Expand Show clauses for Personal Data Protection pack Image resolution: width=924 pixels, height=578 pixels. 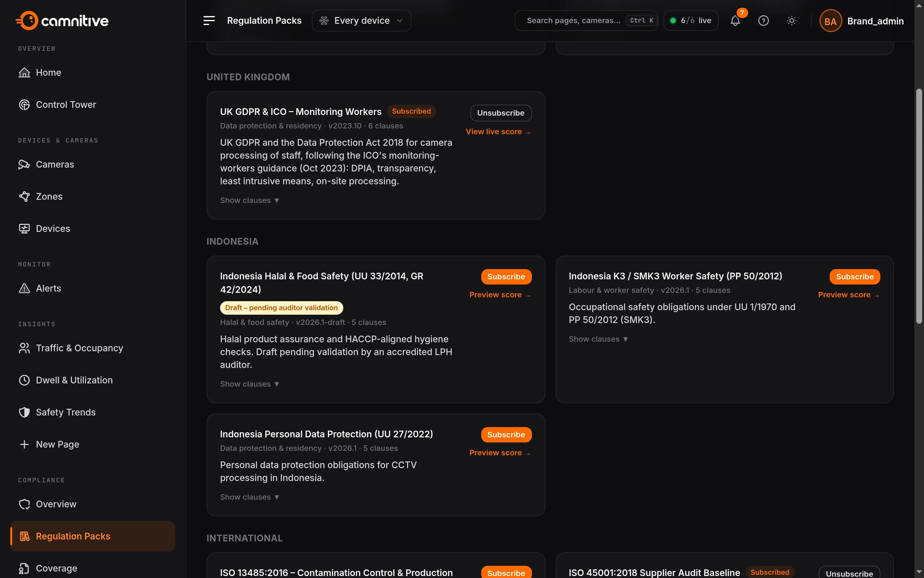(x=250, y=497)
